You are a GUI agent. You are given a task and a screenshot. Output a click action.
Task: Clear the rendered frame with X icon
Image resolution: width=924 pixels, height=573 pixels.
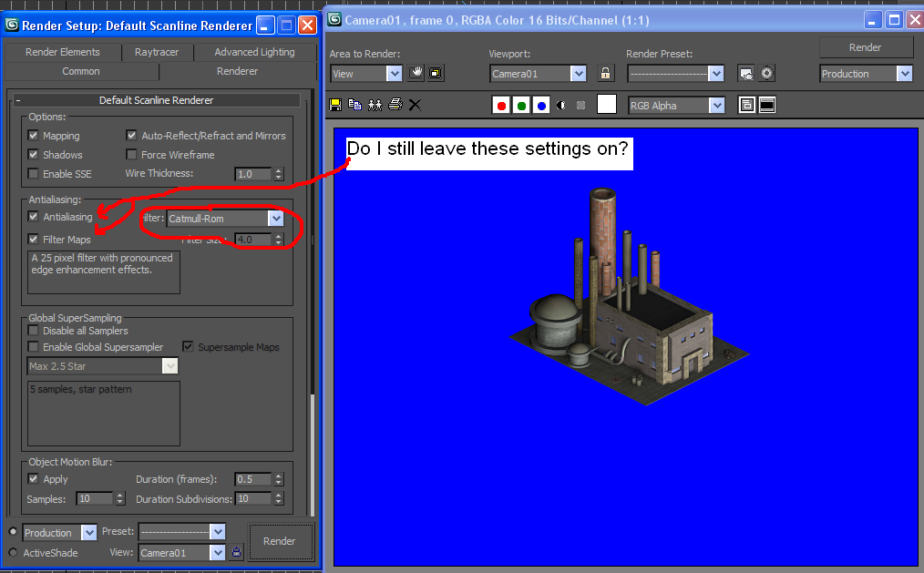click(x=415, y=105)
